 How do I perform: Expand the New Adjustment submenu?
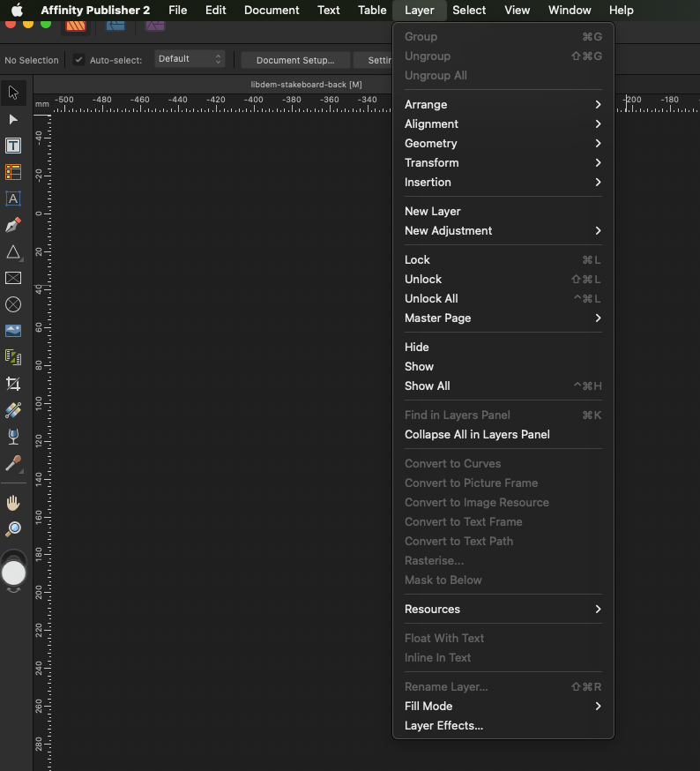click(503, 230)
